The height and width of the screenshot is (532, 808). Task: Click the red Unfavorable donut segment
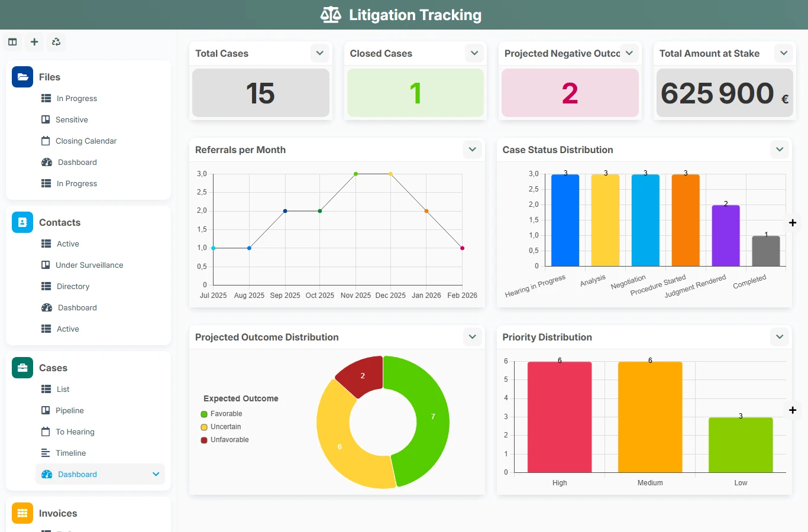363,375
